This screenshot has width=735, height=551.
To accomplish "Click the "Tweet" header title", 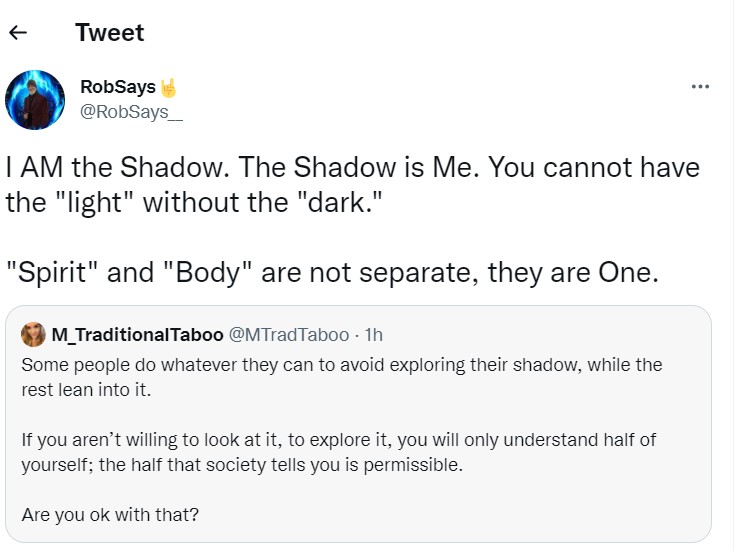I will point(109,33).
